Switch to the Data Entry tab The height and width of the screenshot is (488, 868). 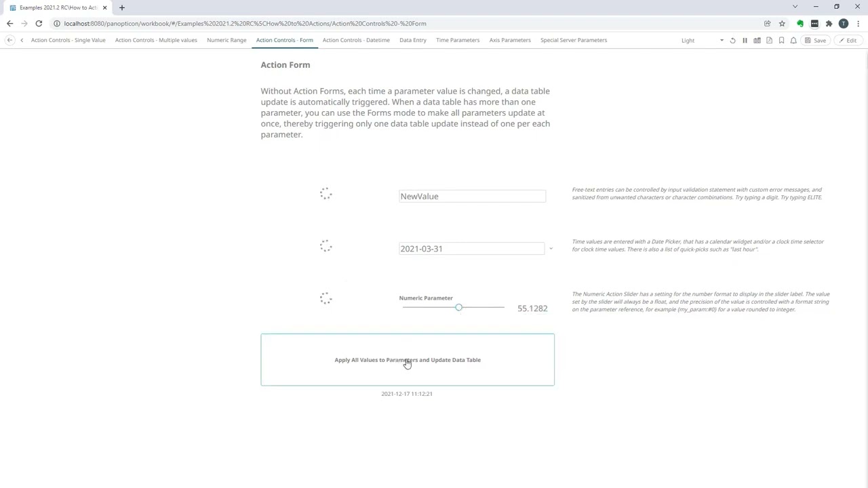[413, 40]
